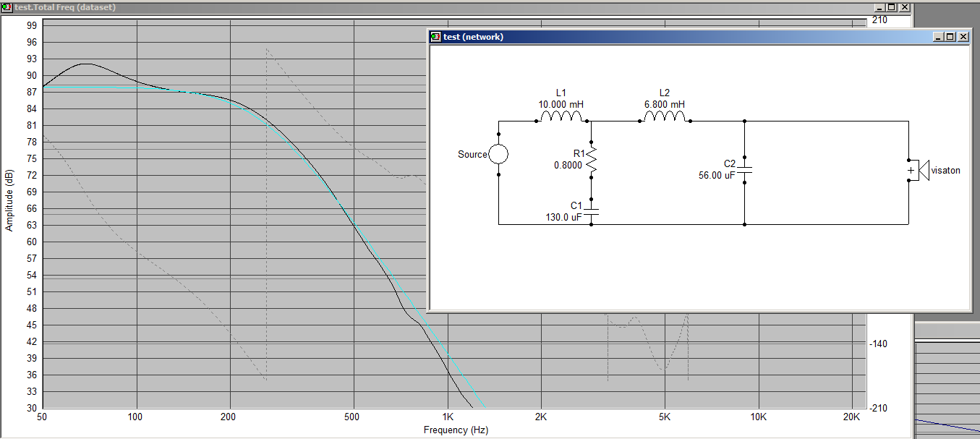
Task: Close the test (network) window
Action: pyautogui.click(x=963, y=37)
